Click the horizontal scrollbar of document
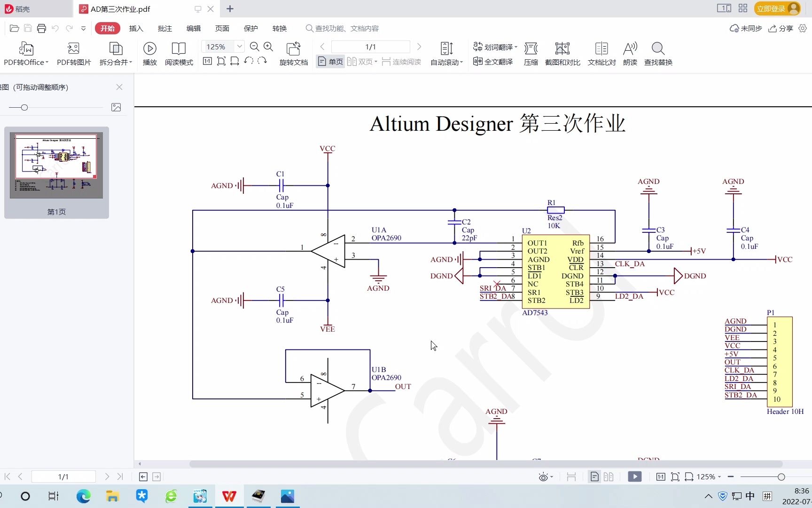812x508 pixels. click(x=485, y=464)
